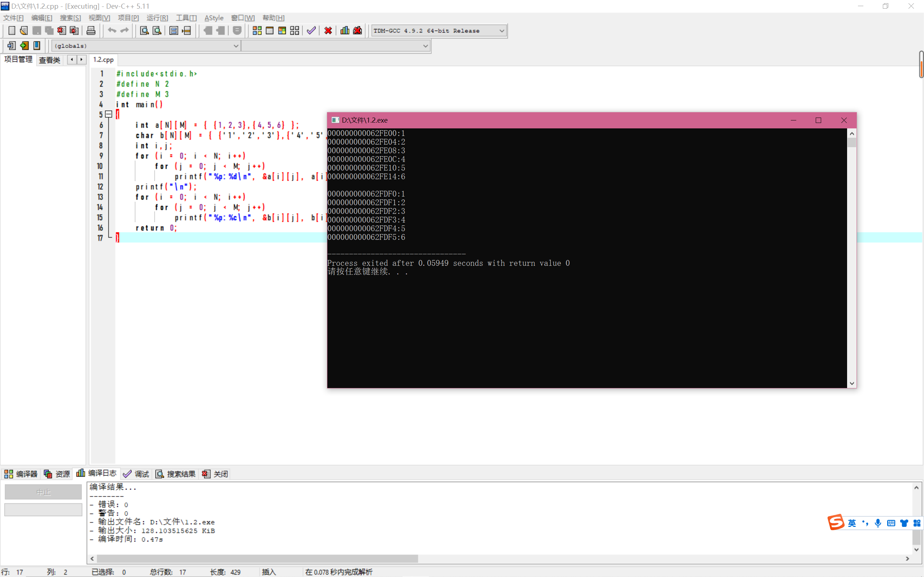
Task: Click the Print toolbar icon
Action: coord(91,31)
